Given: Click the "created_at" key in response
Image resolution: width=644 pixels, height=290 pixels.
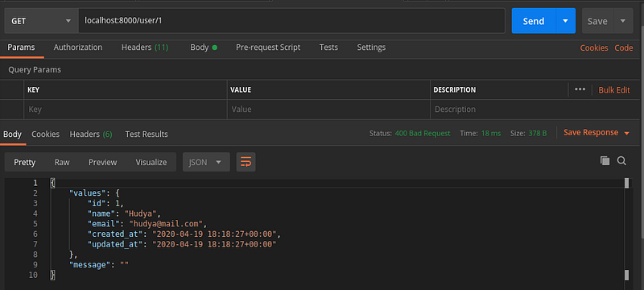Looking at the screenshot, I should pyautogui.click(x=115, y=234).
